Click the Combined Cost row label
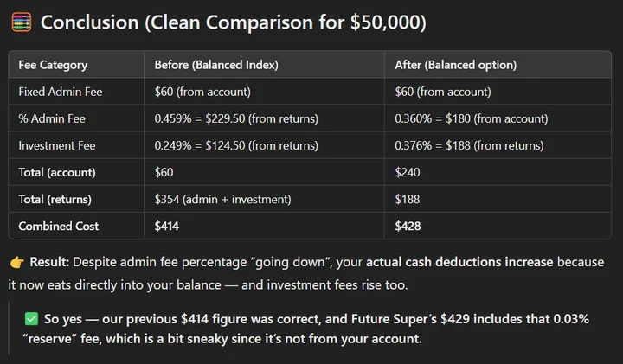The width and height of the screenshot is (623, 364). click(59, 226)
